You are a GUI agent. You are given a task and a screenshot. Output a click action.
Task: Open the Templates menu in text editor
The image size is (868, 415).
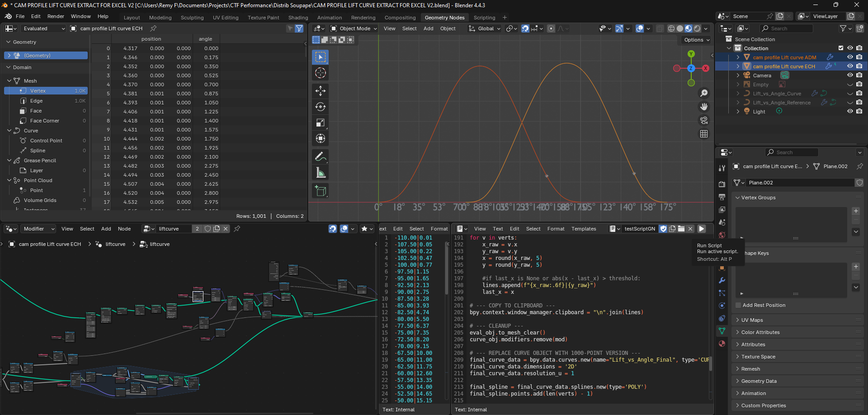coord(583,229)
